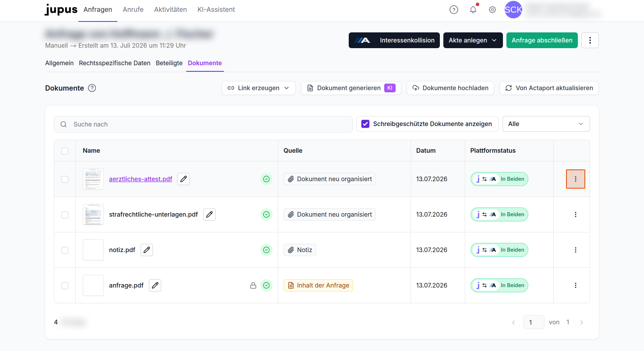
Task: Click the Interessenkollision button
Action: pos(394,40)
